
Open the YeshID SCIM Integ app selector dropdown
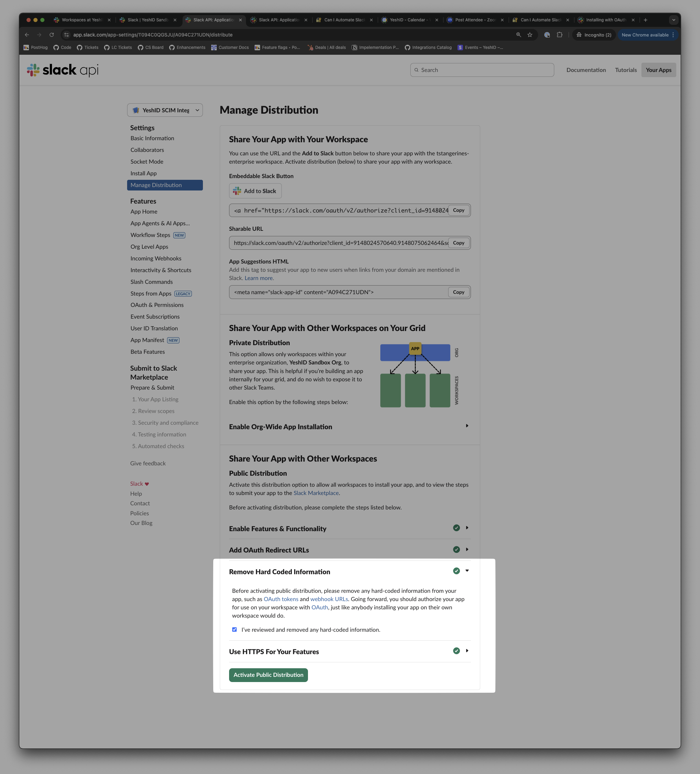click(165, 110)
